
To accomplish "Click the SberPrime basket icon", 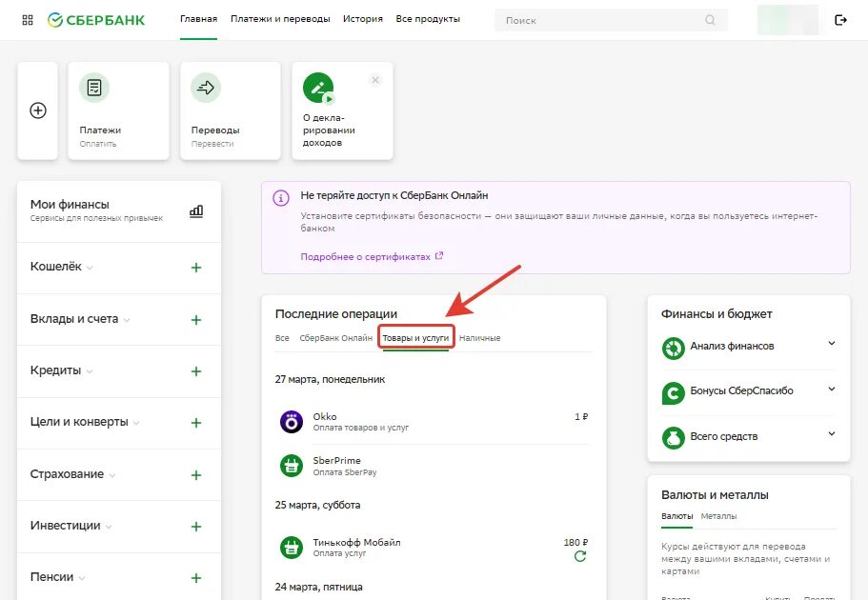I will click(292, 466).
